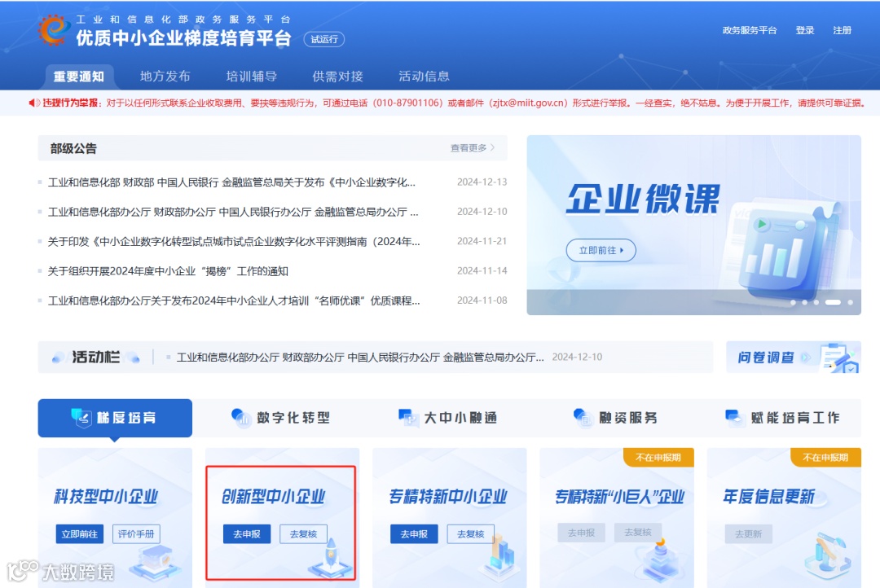
Task: Click 不在申报期 tag on 专精特新“小巨人”企业 card
Action: coord(658,457)
